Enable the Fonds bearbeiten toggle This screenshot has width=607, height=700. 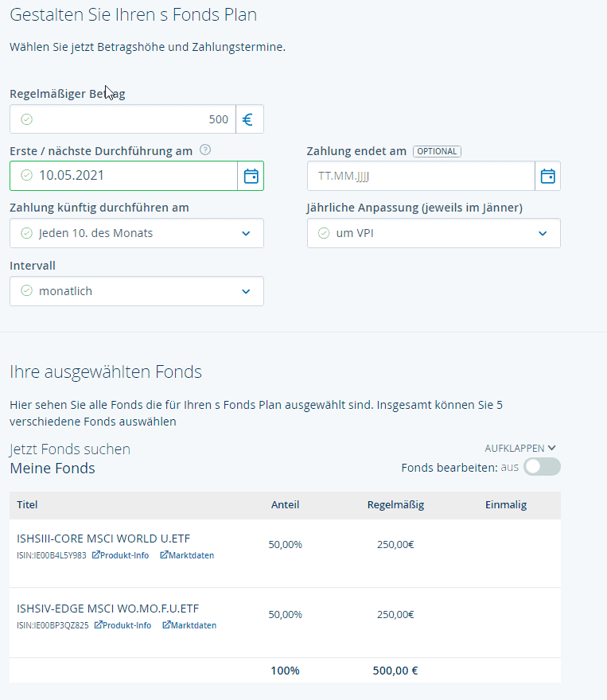[542, 467]
